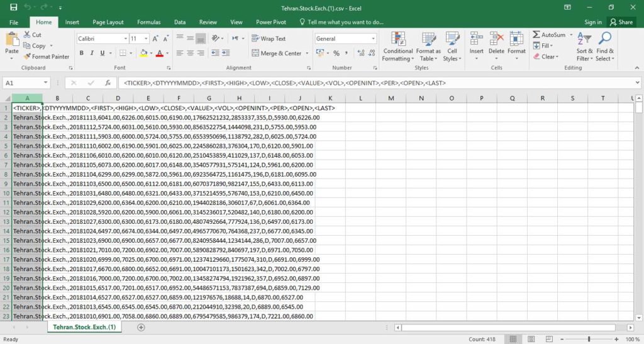Image resolution: width=644 pixels, height=344 pixels.
Task: Click the Insert Function fx icon
Action: coord(108,82)
